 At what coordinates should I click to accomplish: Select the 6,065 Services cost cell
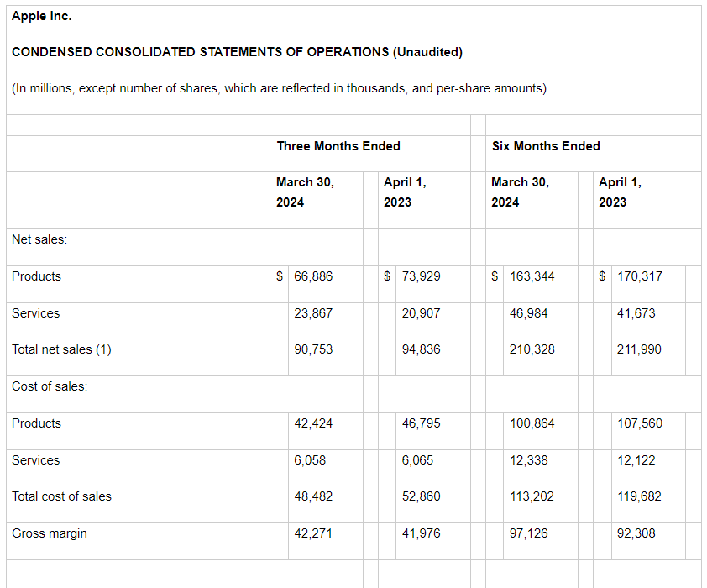[418, 460]
